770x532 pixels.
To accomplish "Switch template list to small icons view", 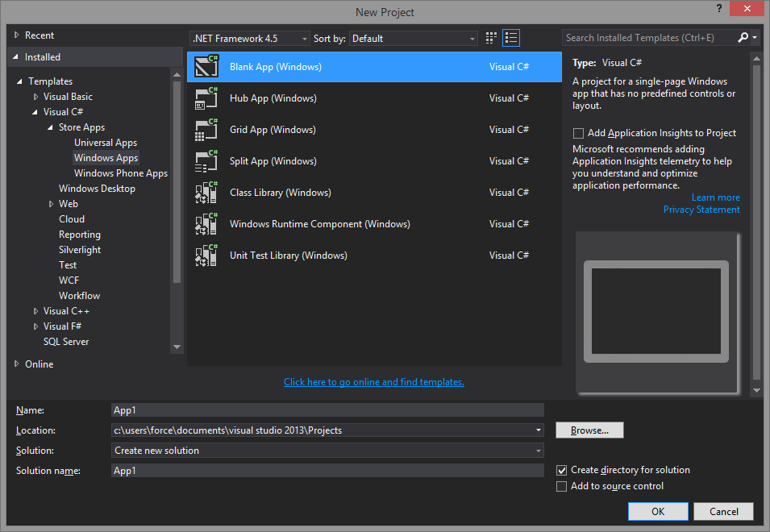I will click(491, 37).
